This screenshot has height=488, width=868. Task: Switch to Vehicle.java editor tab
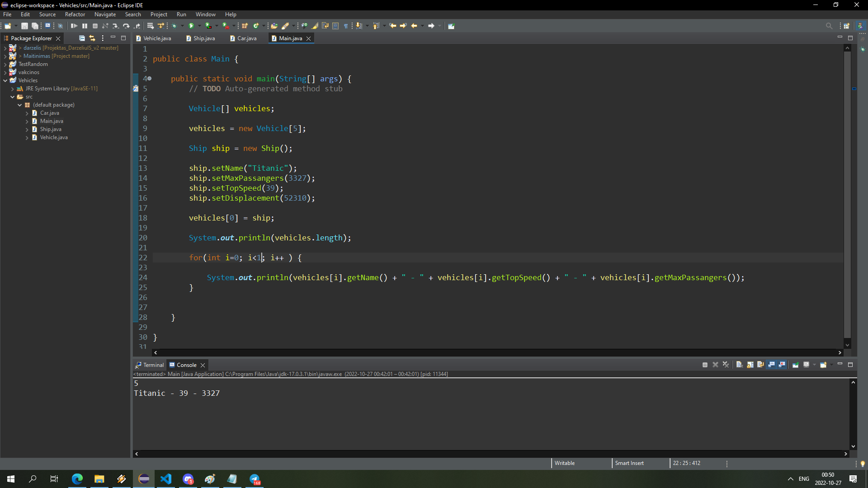tap(154, 38)
